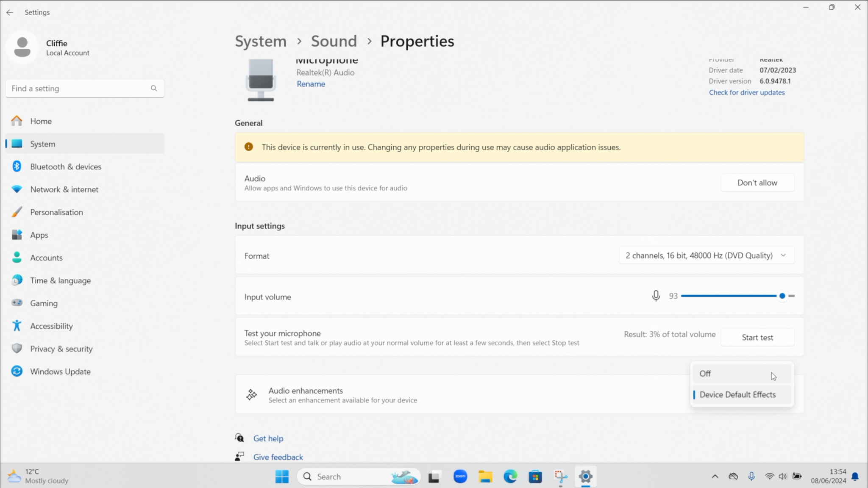Open Privacy & security settings
The image size is (868, 488).
pos(61,349)
